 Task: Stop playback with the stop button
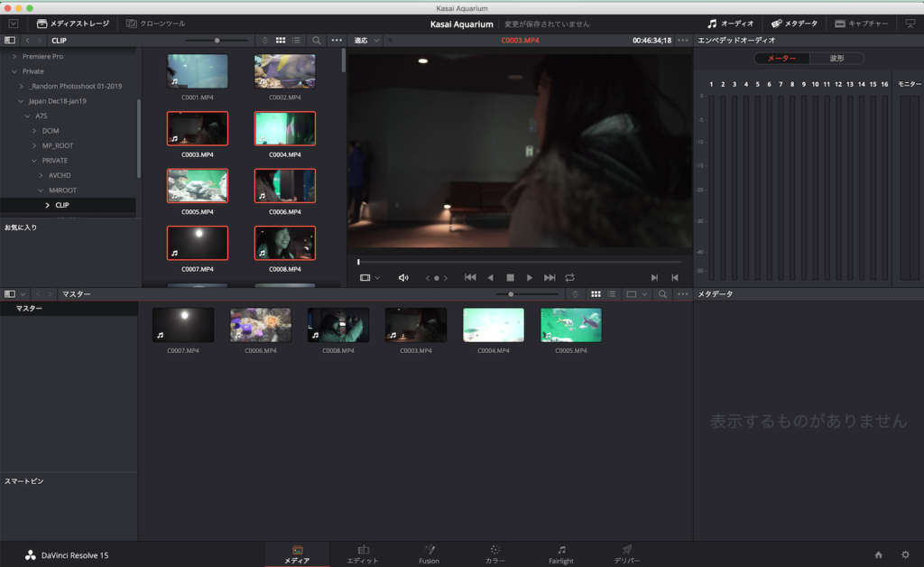(x=510, y=278)
